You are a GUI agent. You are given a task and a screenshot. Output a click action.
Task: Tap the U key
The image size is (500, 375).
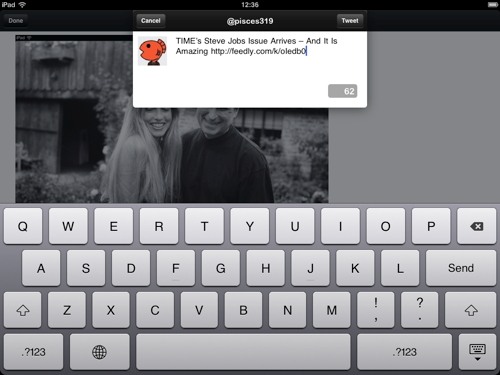pyautogui.click(x=295, y=226)
